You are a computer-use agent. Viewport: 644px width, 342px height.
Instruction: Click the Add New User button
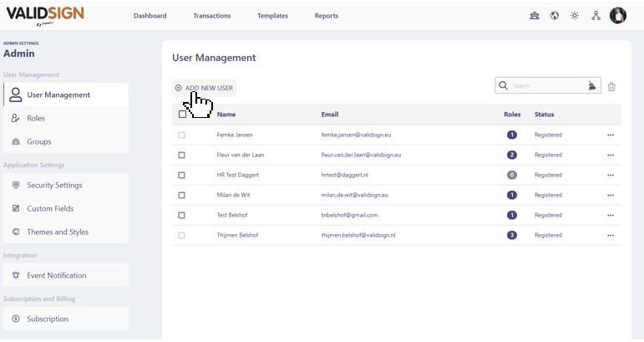click(x=205, y=87)
